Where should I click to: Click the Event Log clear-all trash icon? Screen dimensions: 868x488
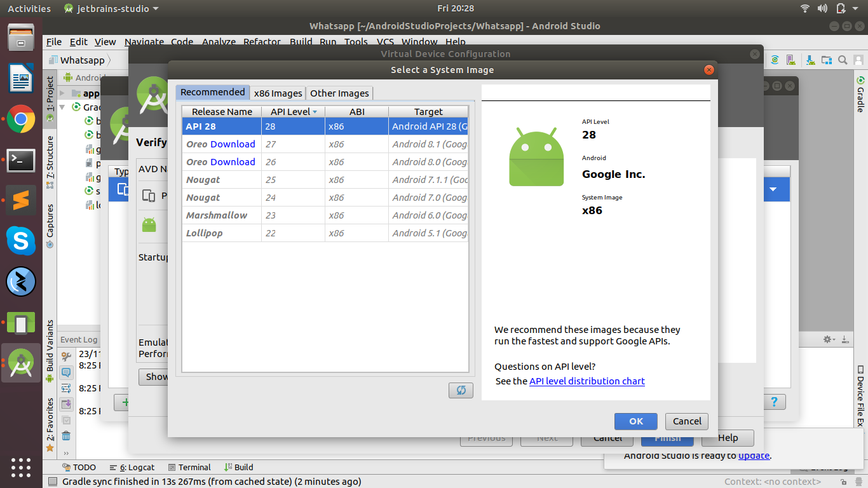[66, 436]
